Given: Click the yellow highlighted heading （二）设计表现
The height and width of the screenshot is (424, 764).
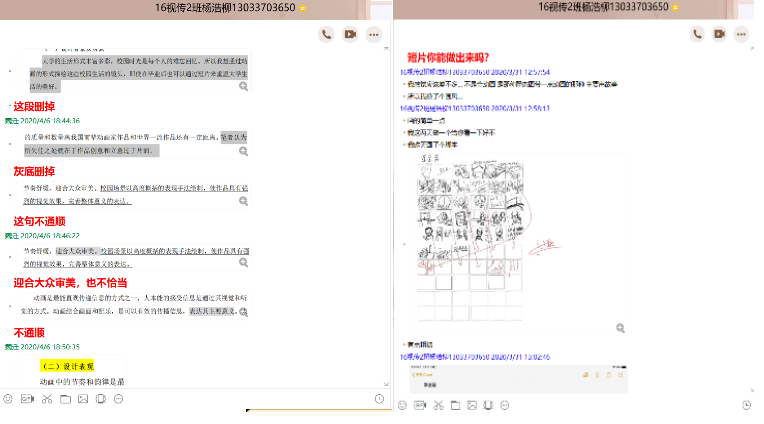Looking at the screenshot, I should (66, 366).
